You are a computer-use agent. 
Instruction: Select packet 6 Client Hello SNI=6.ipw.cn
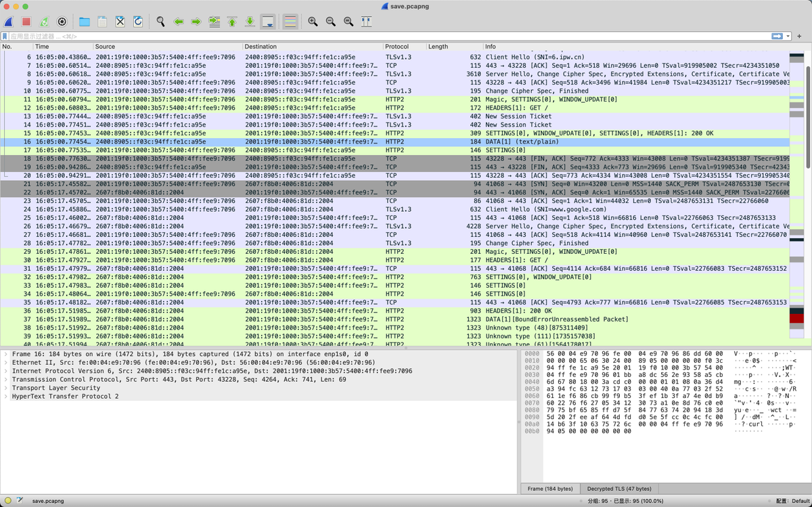pos(394,57)
